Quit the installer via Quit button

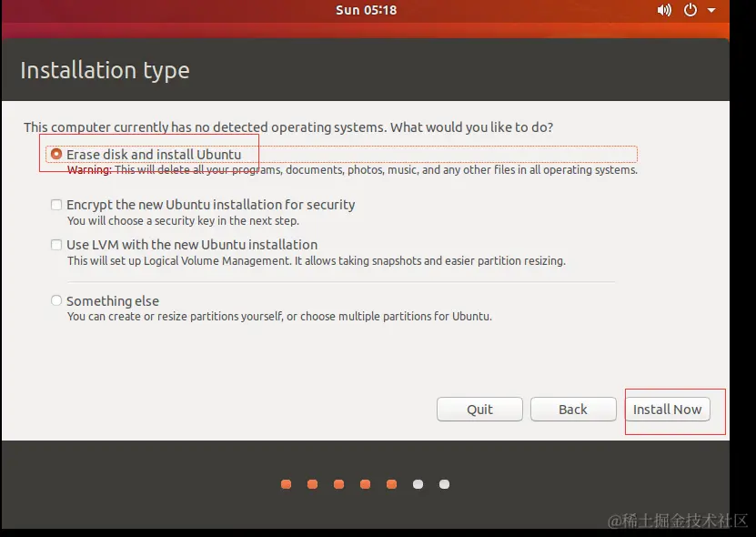click(x=479, y=410)
